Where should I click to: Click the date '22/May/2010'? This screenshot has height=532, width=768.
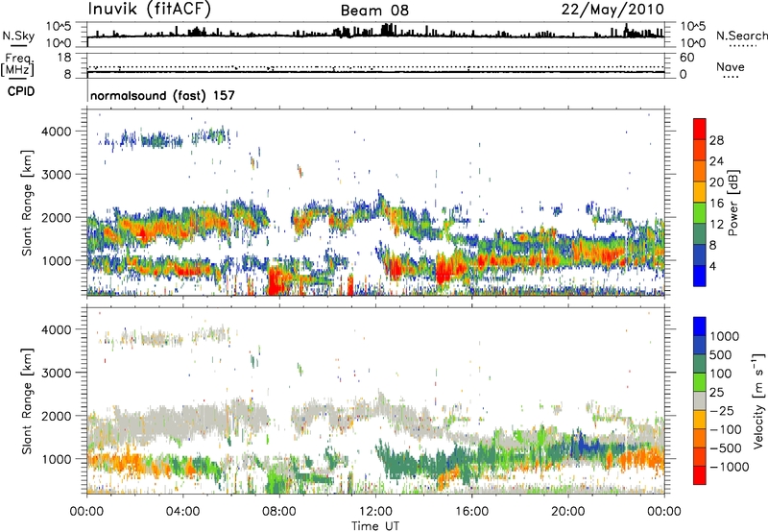612,10
